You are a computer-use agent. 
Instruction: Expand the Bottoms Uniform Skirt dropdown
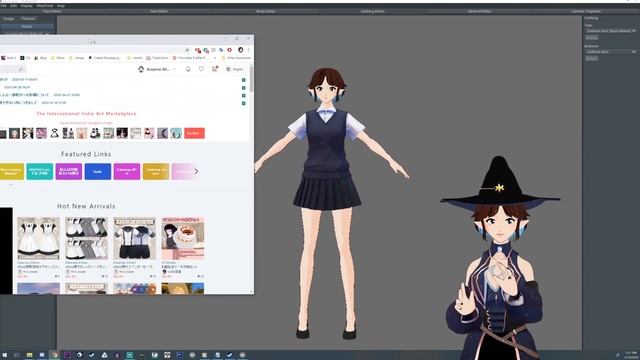click(610, 52)
